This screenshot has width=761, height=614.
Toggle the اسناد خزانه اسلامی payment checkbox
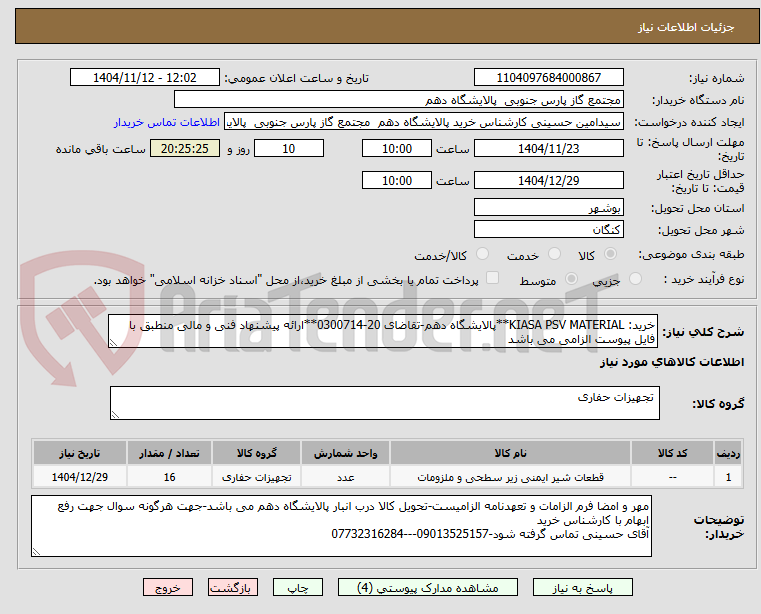pos(492,278)
